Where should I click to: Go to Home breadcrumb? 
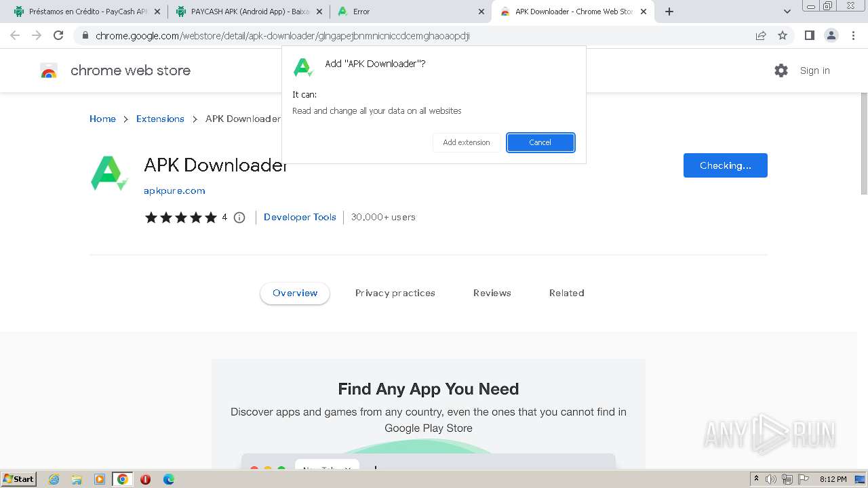click(102, 119)
